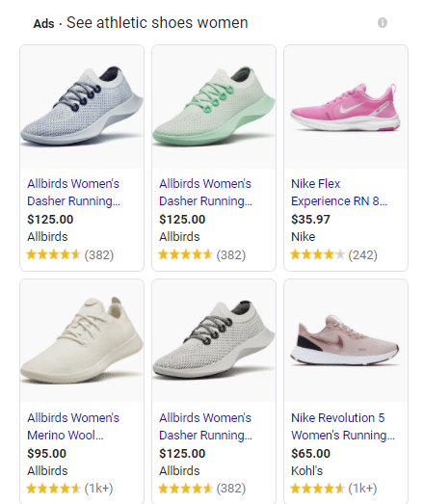
Task: Open the pink Nike Revolution 5 shoe image
Action: [346, 341]
